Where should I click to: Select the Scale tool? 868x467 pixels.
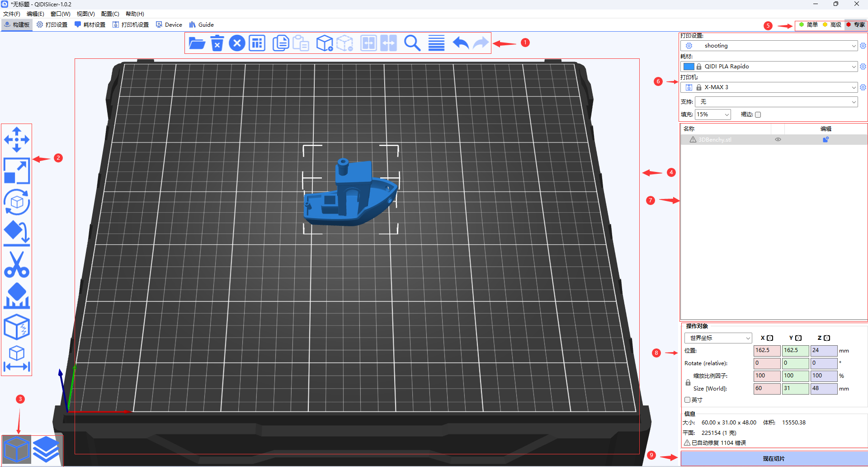(x=17, y=171)
